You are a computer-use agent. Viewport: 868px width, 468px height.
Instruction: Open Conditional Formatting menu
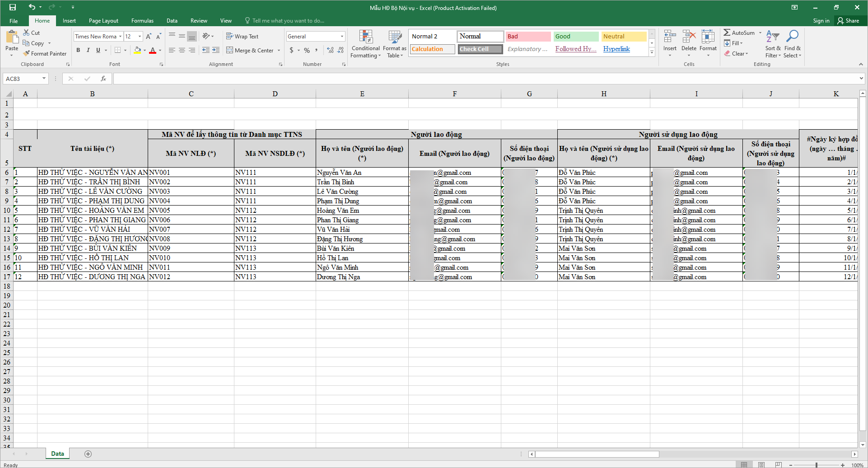pos(365,44)
